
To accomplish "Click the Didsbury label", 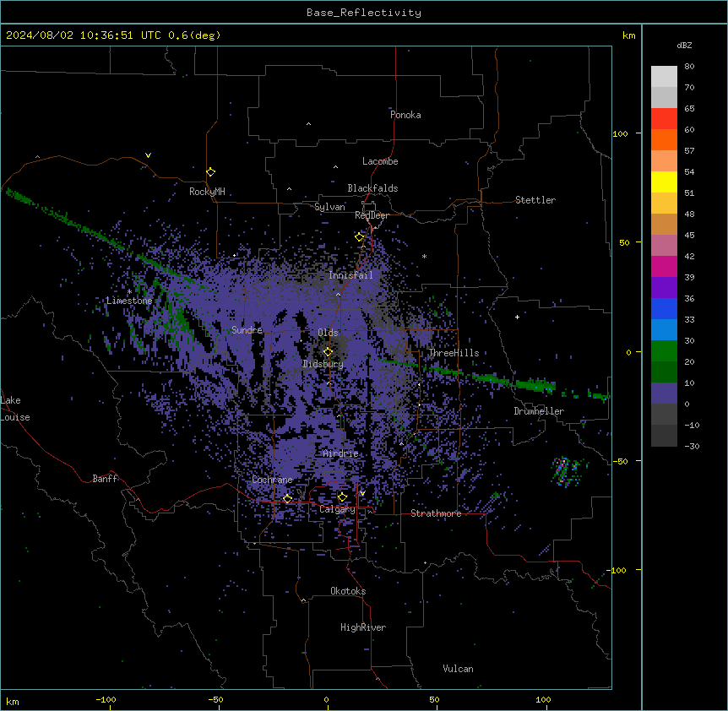I will coord(323,364).
